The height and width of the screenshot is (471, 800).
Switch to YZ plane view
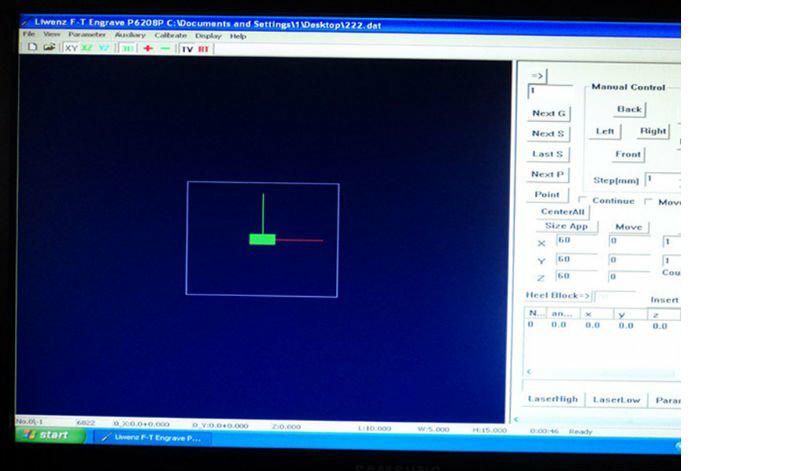point(103,47)
